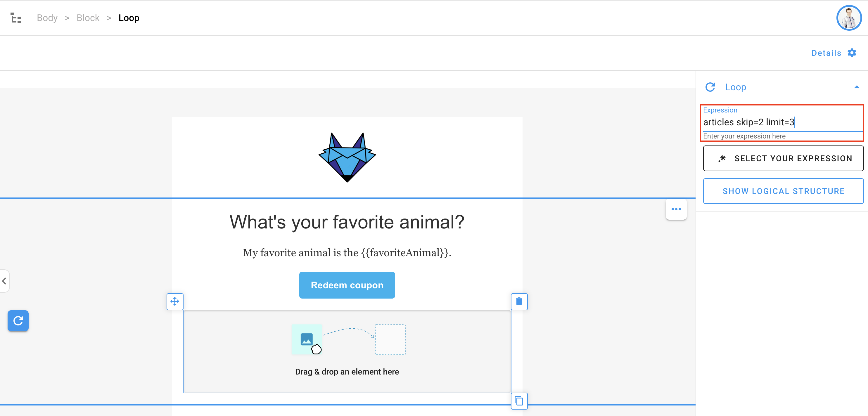Image resolution: width=868 pixels, height=416 pixels.
Task: Duplicate element with copy icon
Action: tap(519, 401)
